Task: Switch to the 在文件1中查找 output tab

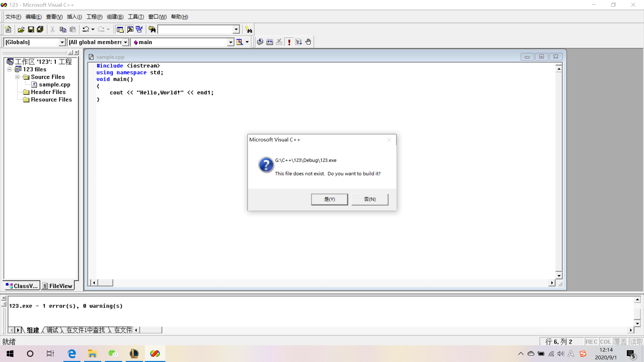Action: (86, 330)
